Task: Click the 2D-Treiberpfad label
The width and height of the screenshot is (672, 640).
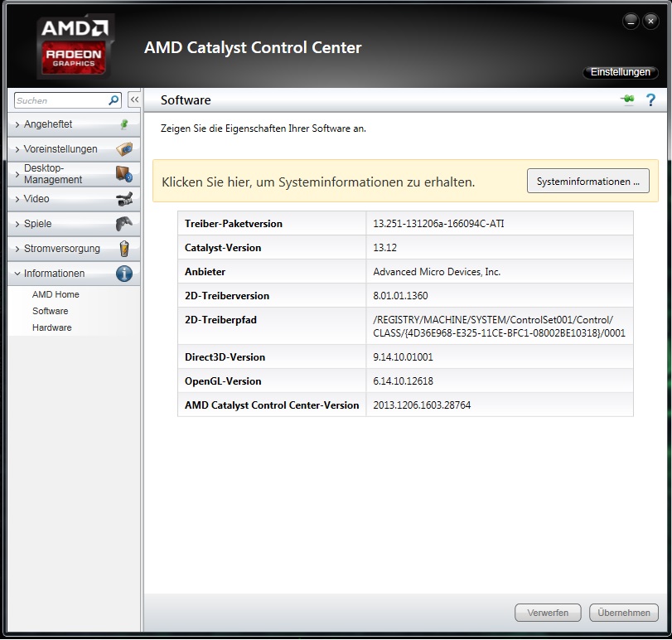Action: tap(220, 320)
